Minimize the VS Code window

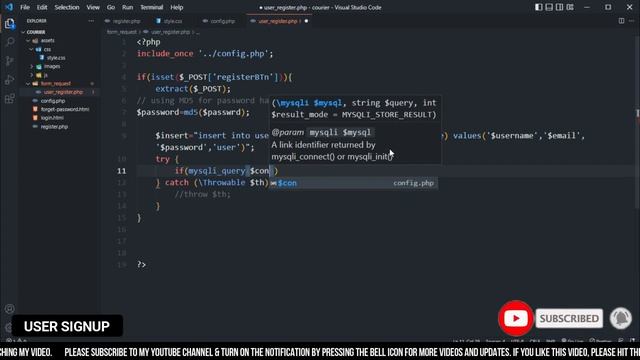pos(587,7)
